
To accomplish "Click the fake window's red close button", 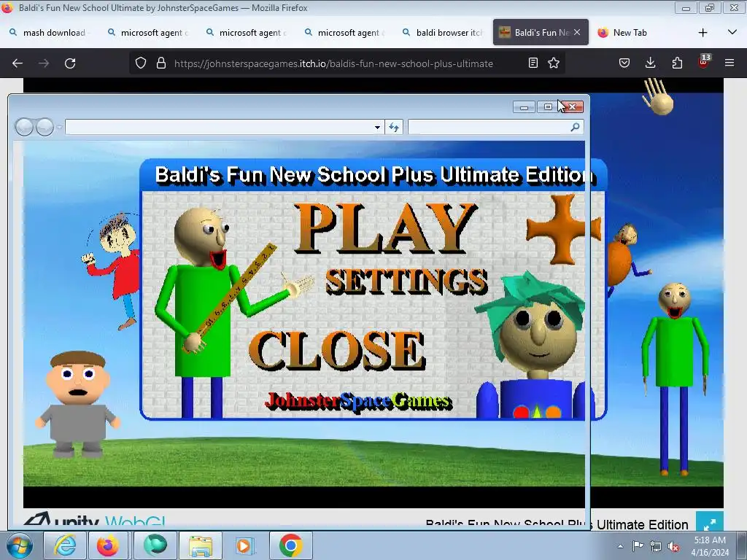I will point(573,106).
